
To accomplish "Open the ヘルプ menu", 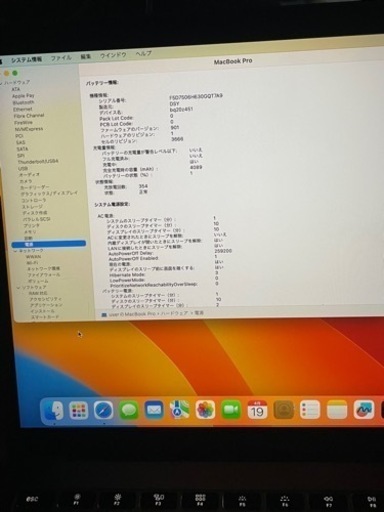I will coord(144,54).
